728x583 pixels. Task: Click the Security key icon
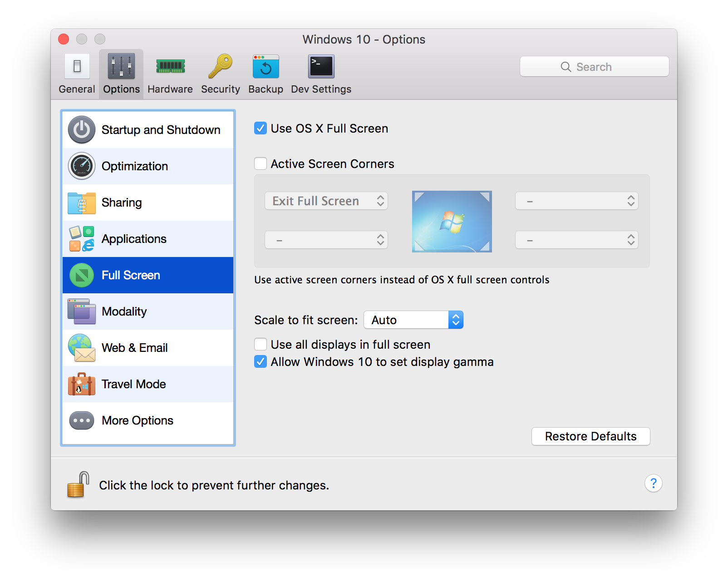(220, 67)
